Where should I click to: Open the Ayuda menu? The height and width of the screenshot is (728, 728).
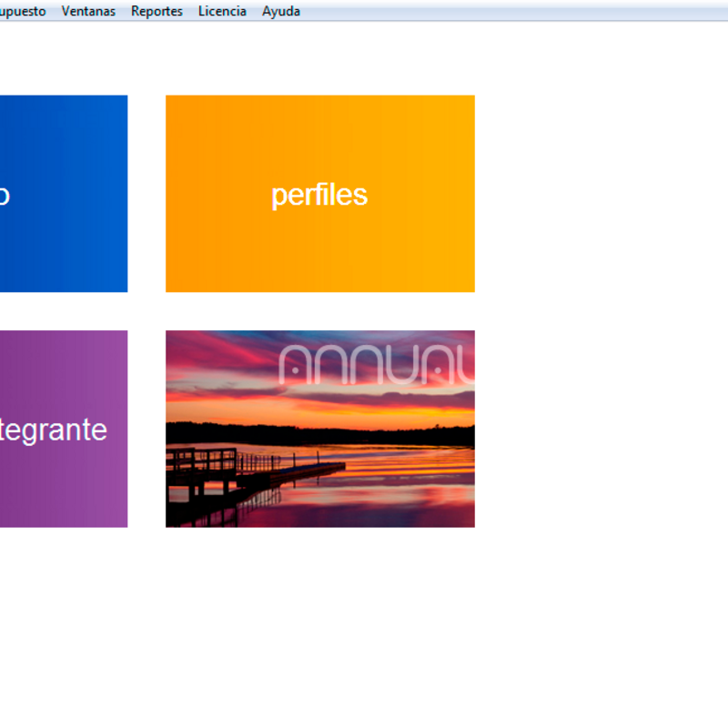(281, 11)
